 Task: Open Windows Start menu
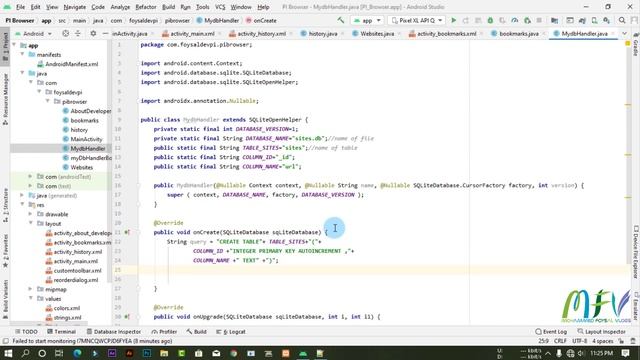[8, 353]
